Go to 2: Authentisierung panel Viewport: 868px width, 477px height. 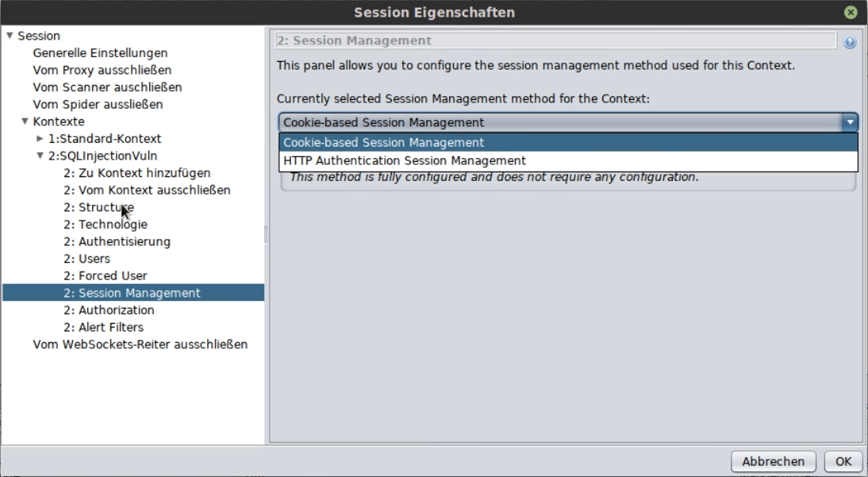(x=117, y=241)
